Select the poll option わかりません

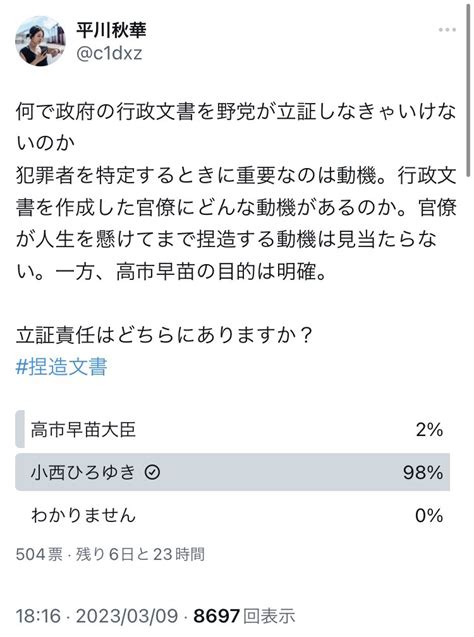coord(232,515)
